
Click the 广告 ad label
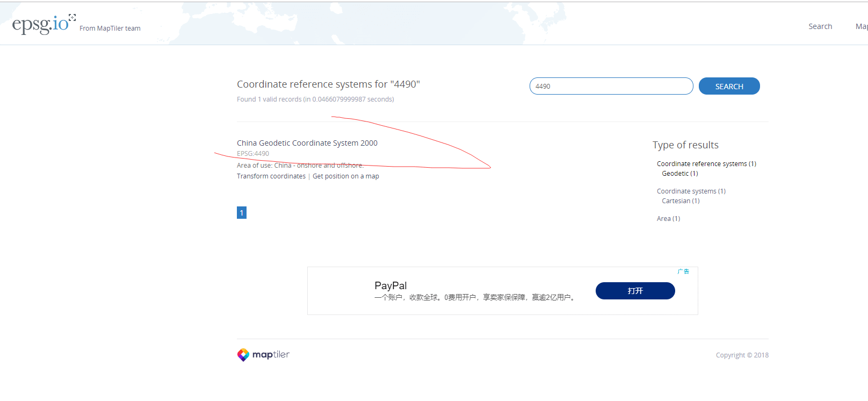point(683,271)
